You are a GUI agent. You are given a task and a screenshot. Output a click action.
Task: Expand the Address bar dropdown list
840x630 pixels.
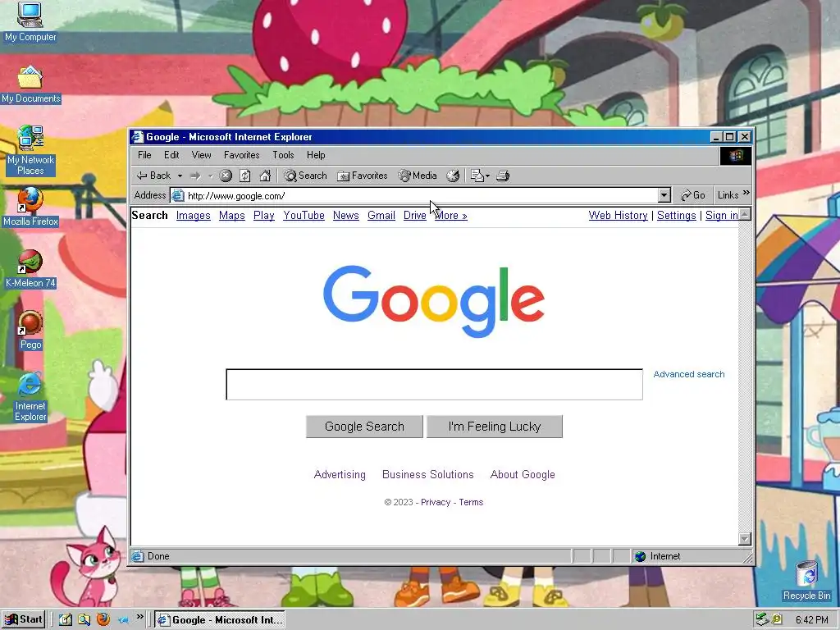[664, 195]
